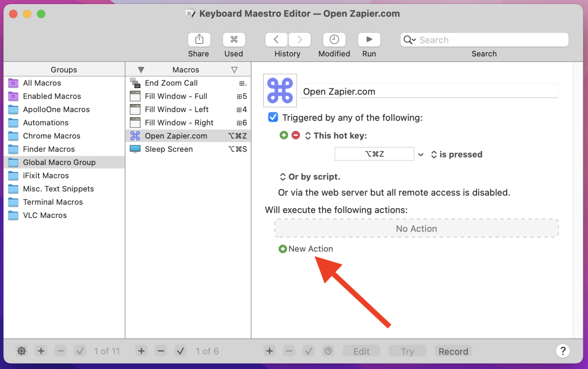Screen dimensions: 588x369
Task: Delete the selected action
Action: click(x=289, y=351)
